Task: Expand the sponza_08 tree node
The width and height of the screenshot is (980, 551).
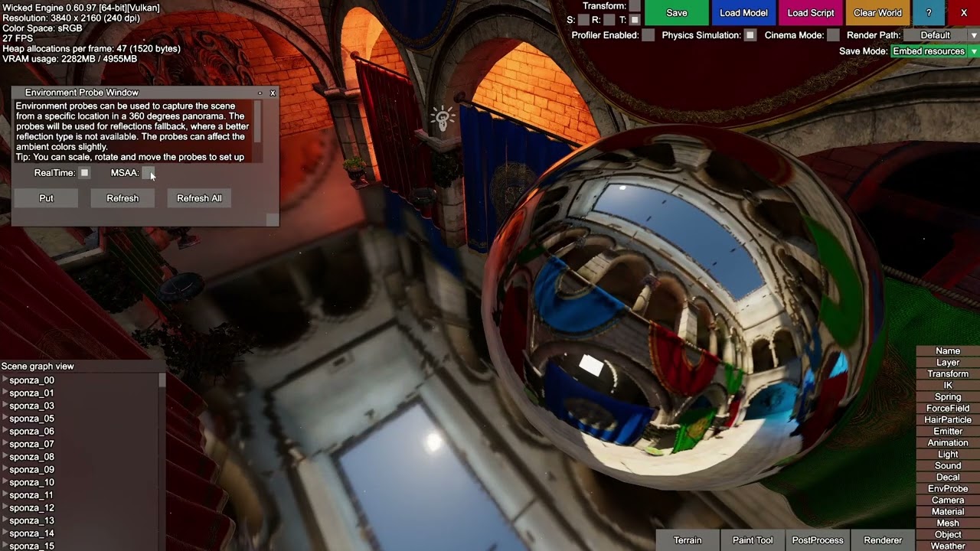Action: (5, 457)
